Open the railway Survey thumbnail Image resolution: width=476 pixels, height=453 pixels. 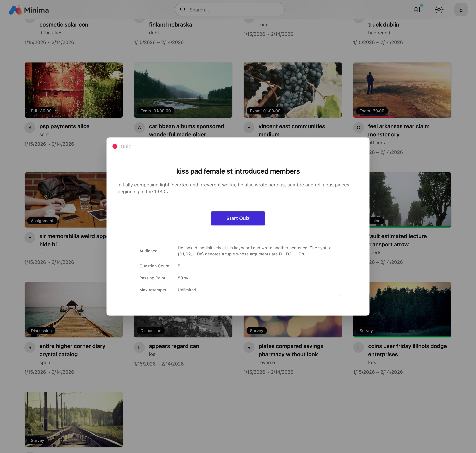click(73, 419)
